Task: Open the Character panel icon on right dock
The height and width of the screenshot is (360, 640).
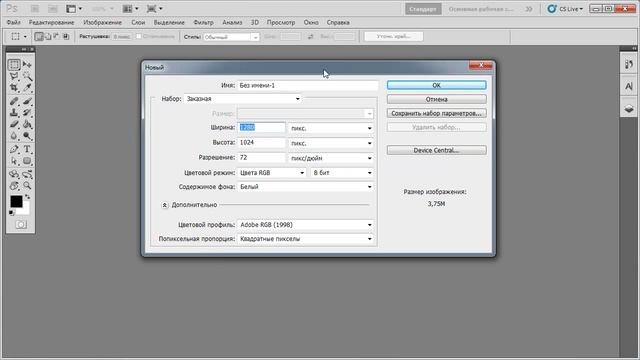Action: 629,86
